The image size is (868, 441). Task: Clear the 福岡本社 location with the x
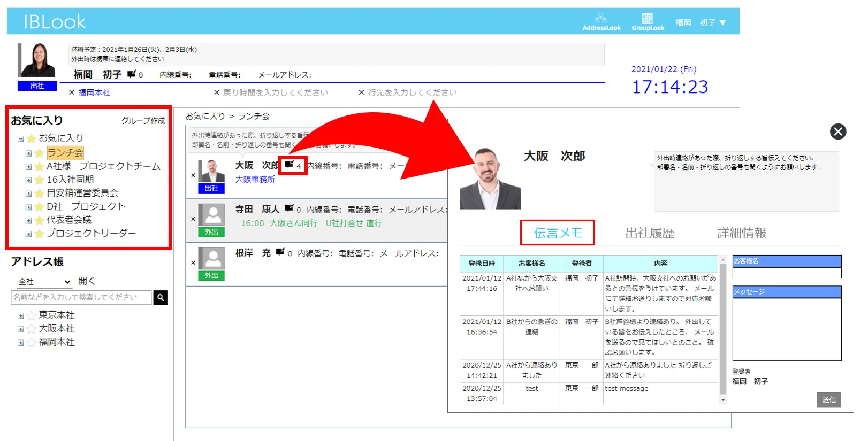pyautogui.click(x=72, y=92)
